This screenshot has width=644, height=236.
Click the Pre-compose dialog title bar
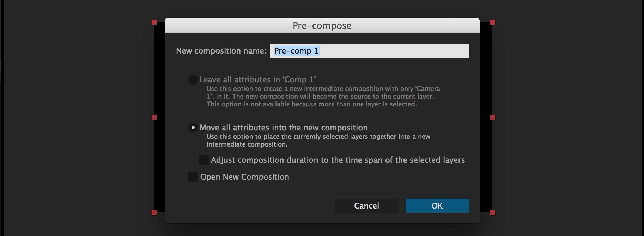(322, 26)
